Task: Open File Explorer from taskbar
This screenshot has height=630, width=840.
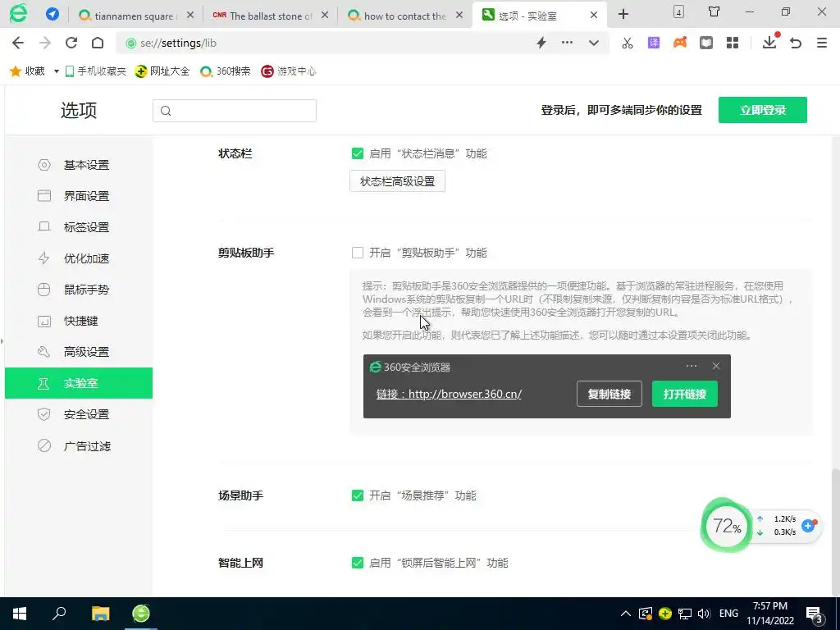Action: (100, 614)
